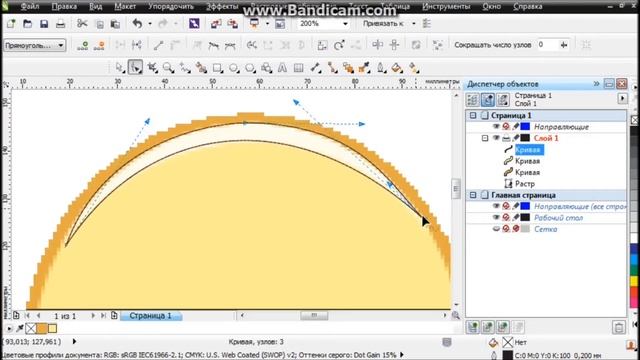Image resolution: width=640 pixels, height=360 pixels.
Task: Select the Pick (arrow) tool
Action: [119, 68]
